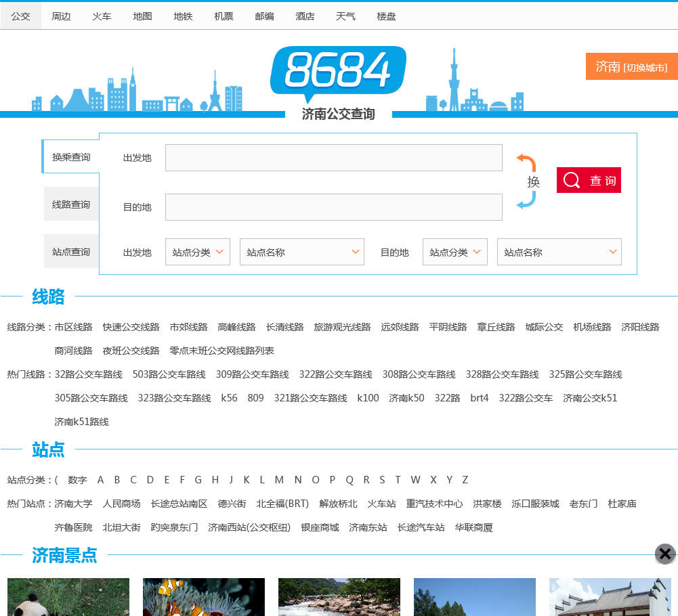
Task: Open the departure 站点分类 dropdown
Action: point(198,252)
